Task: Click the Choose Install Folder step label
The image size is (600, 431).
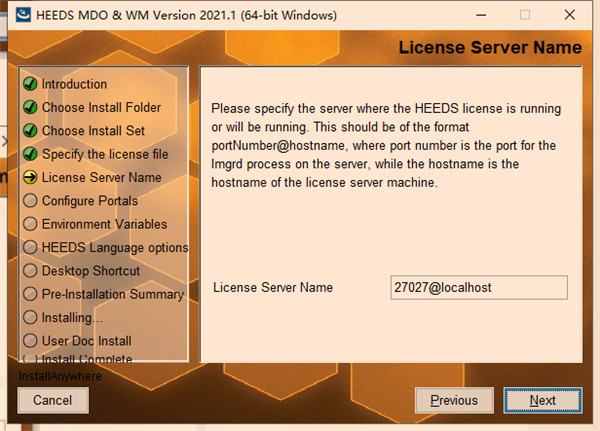Action: tap(101, 108)
